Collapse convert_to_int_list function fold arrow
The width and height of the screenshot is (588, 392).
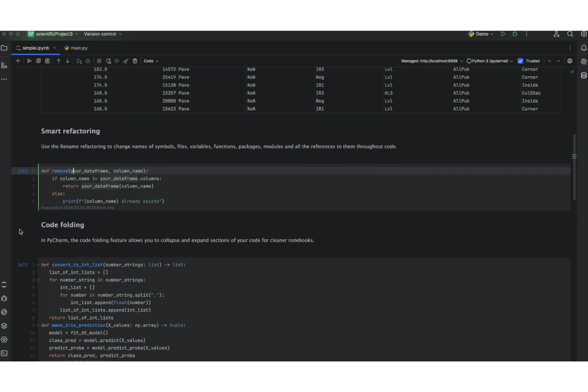point(38,265)
